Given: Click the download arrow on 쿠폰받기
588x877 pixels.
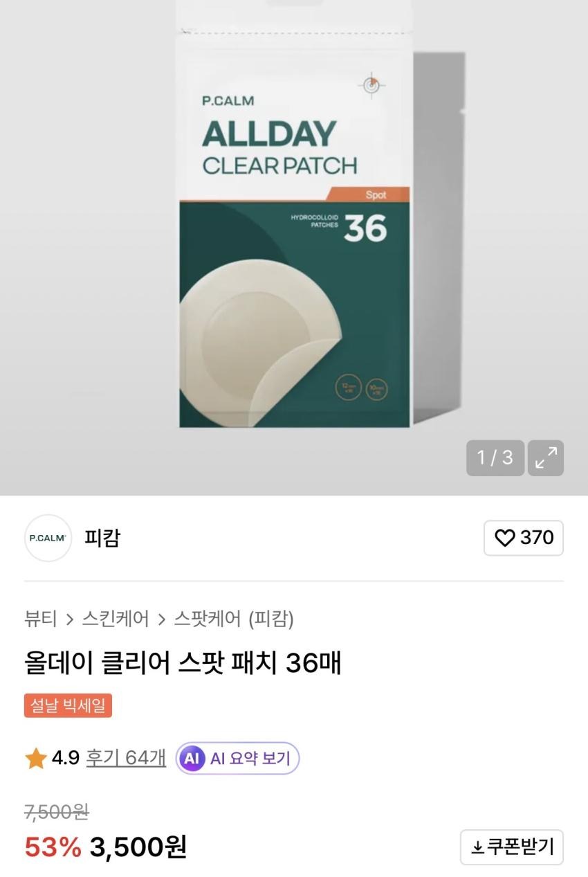Looking at the screenshot, I should 477,847.
